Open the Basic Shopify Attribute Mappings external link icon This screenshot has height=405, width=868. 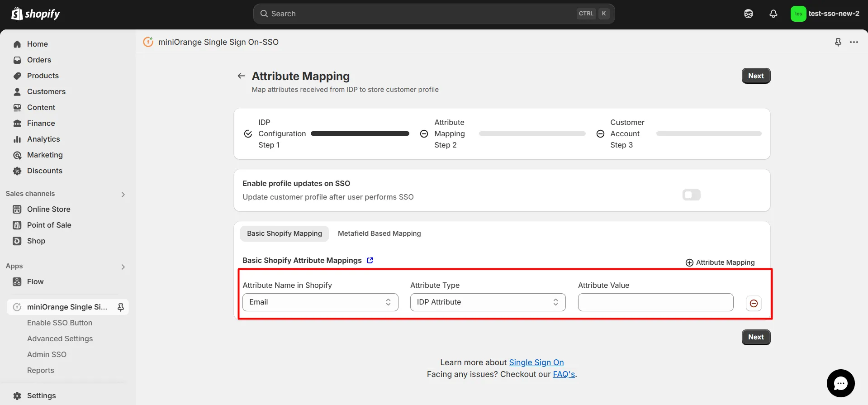pos(370,260)
